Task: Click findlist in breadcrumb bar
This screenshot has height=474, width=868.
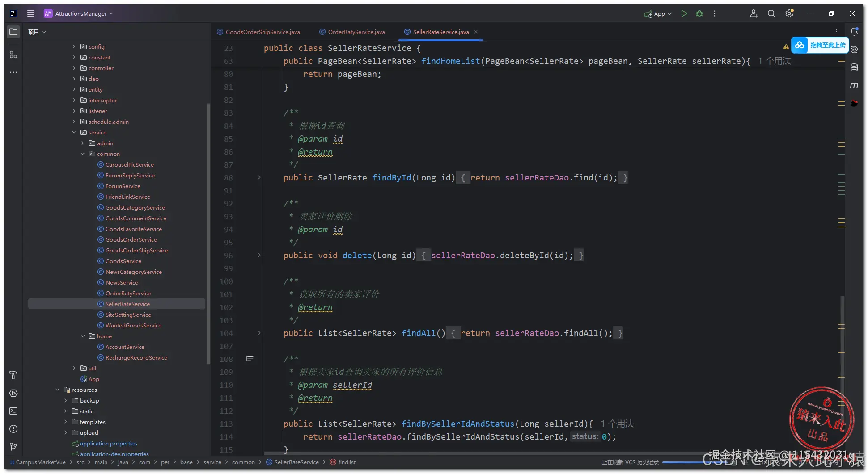Action: (343, 462)
